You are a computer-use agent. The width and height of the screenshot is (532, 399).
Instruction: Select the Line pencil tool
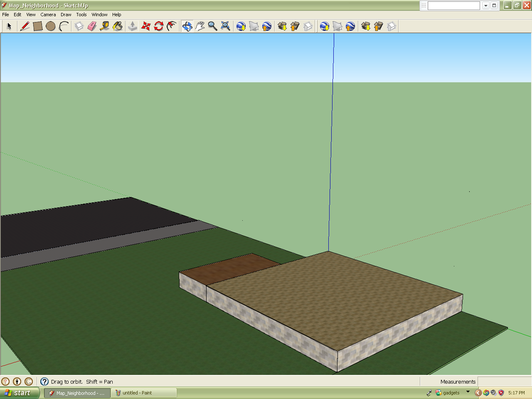25,26
